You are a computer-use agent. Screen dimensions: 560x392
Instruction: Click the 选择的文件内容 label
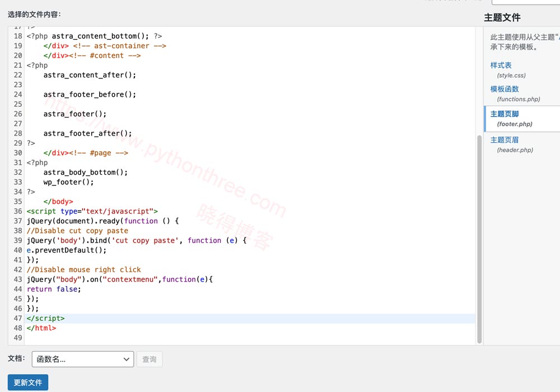[x=34, y=15]
